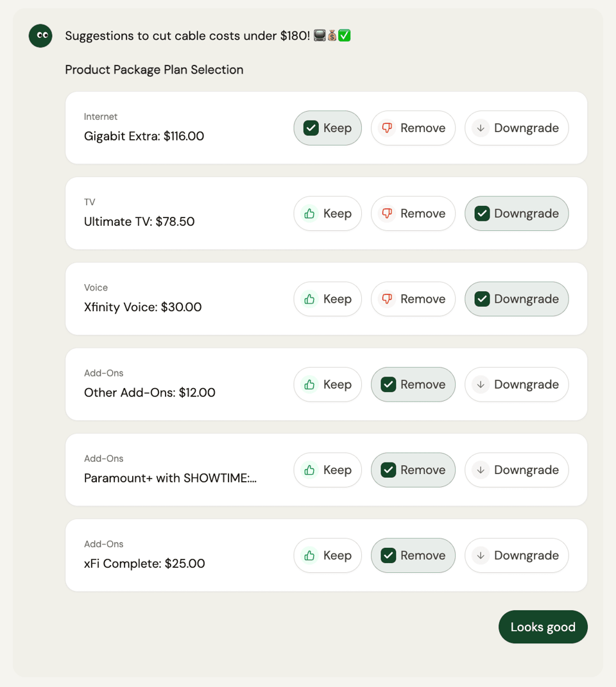Image resolution: width=616 pixels, height=687 pixels.
Task: Click thumbs-up icon for Ultimate TV
Action: (309, 214)
